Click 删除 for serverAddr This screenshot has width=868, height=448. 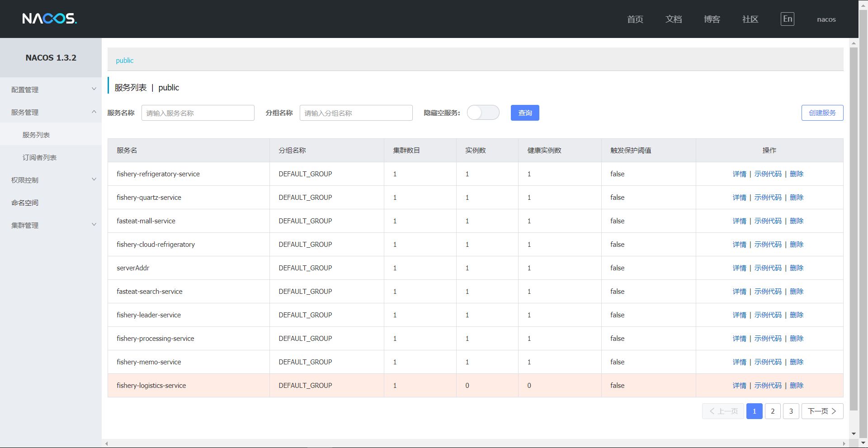coord(797,268)
